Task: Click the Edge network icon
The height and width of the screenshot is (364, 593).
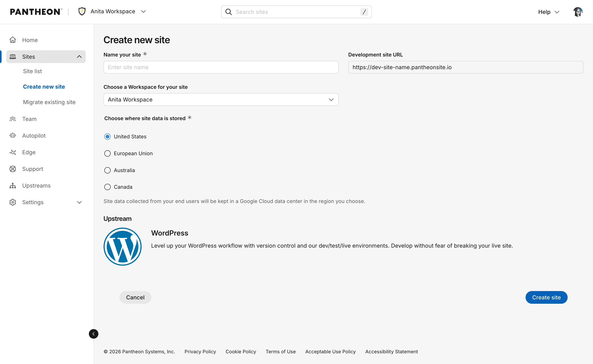Action: (x=13, y=152)
